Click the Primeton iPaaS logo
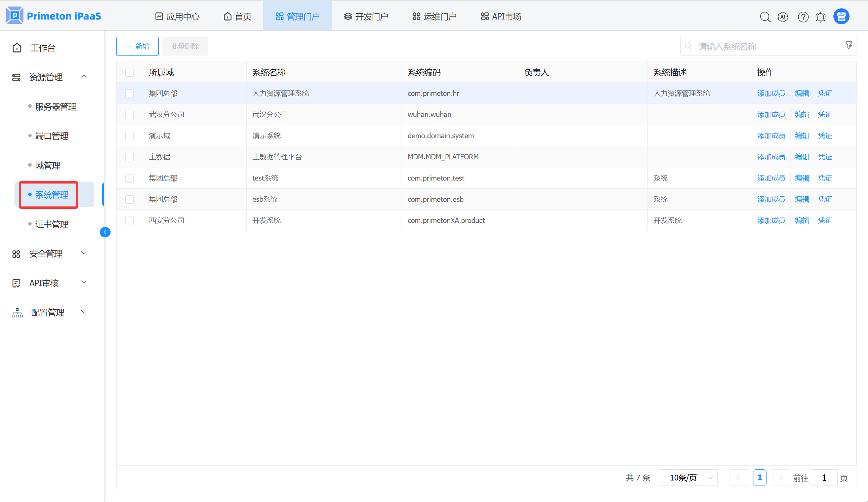The image size is (868, 502). point(53,16)
